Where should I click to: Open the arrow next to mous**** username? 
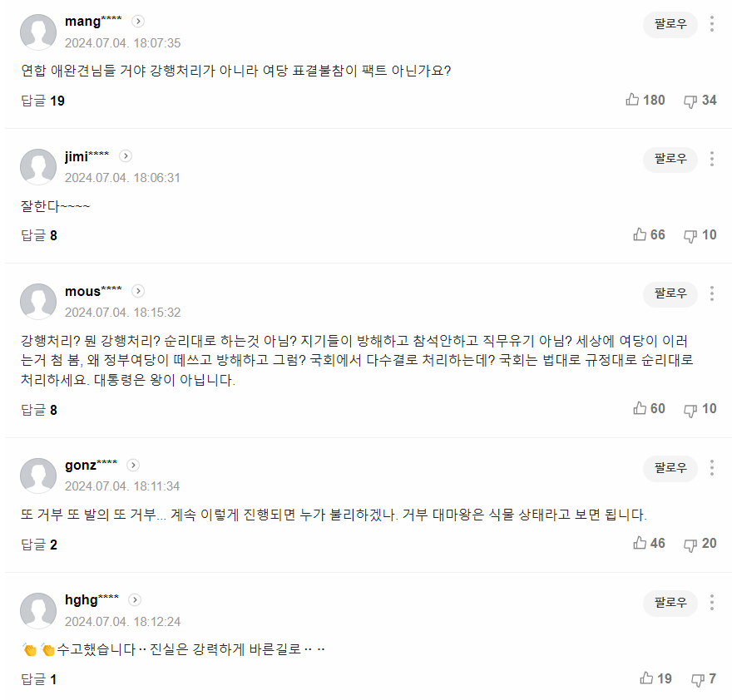click(x=138, y=291)
